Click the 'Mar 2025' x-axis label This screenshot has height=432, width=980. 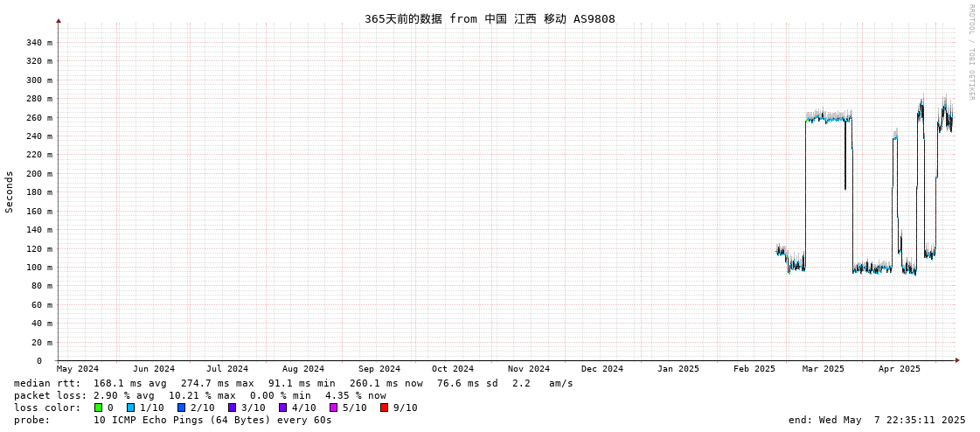click(824, 369)
